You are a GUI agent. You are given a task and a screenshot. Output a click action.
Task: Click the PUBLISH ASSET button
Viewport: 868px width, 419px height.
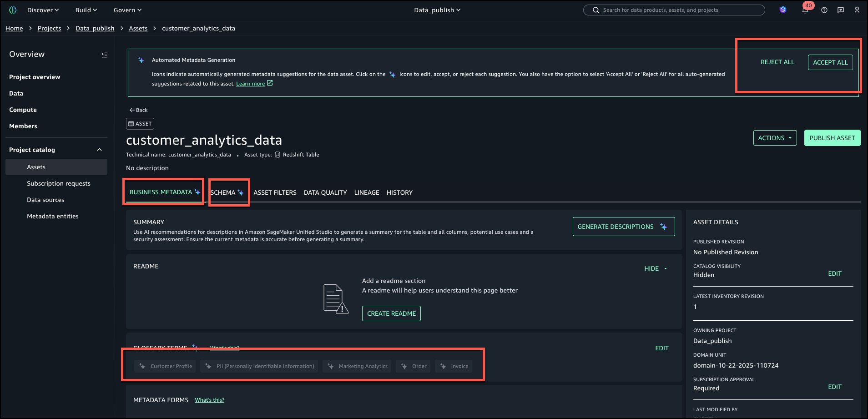pos(832,138)
